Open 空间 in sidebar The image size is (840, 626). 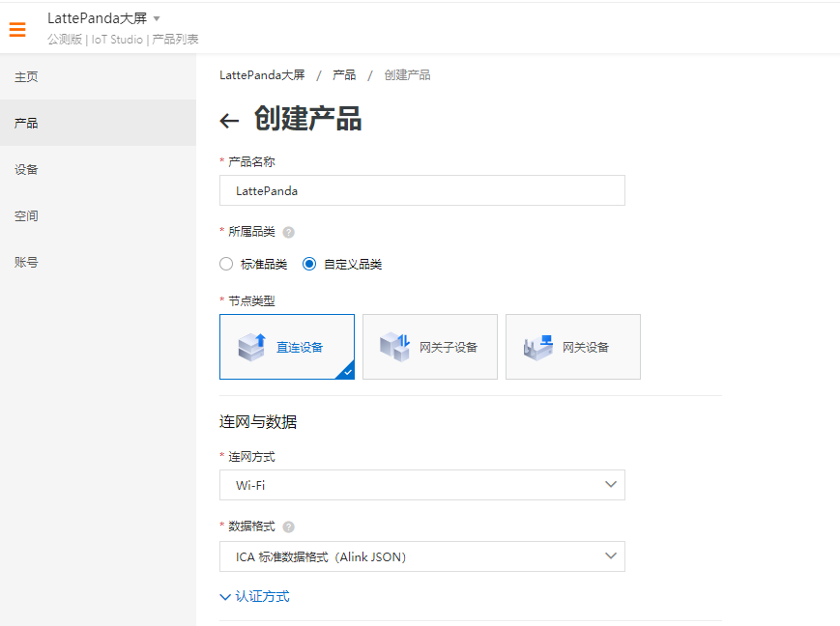click(x=98, y=215)
